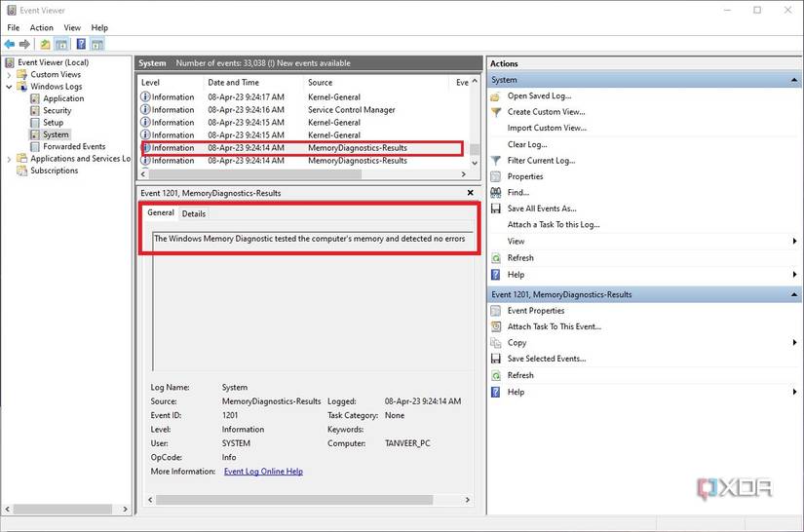Switch to the Details tab
This screenshot has width=804, height=532.
point(193,213)
